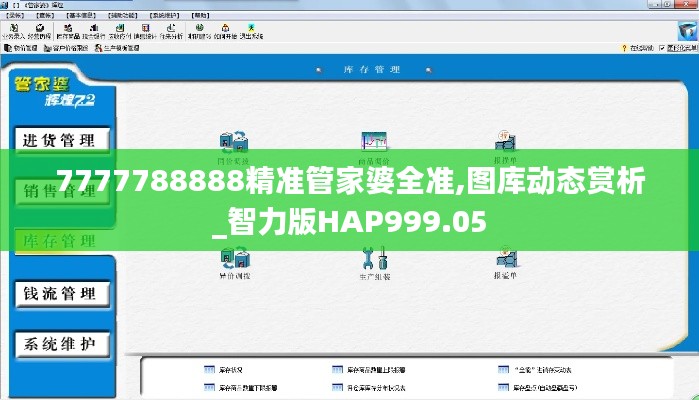Open 客户价格跟踪 in the second toolbar
The height and width of the screenshot is (400, 699).
click(70, 47)
